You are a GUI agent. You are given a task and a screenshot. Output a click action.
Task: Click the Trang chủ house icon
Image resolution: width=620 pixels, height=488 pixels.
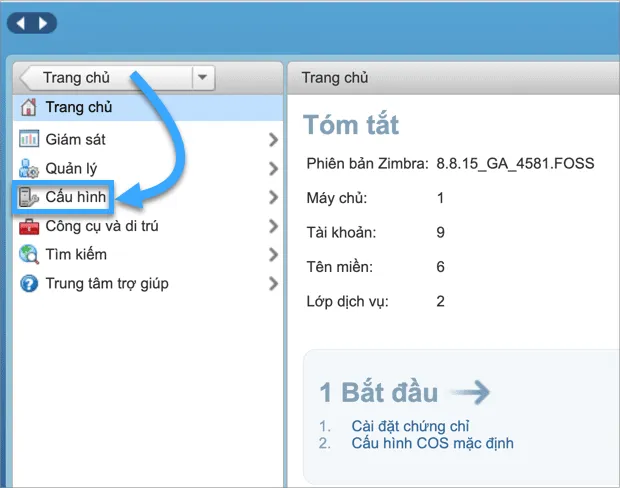click(29, 107)
